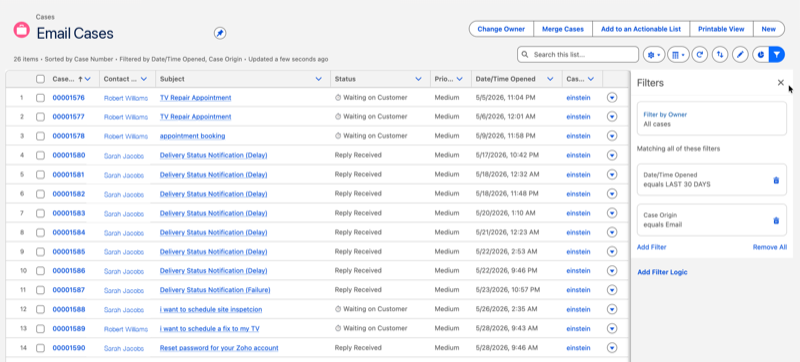This screenshot has width=800, height=362.
Task: Open row actions for case 00001580
Action: click(x=612, y=155)
